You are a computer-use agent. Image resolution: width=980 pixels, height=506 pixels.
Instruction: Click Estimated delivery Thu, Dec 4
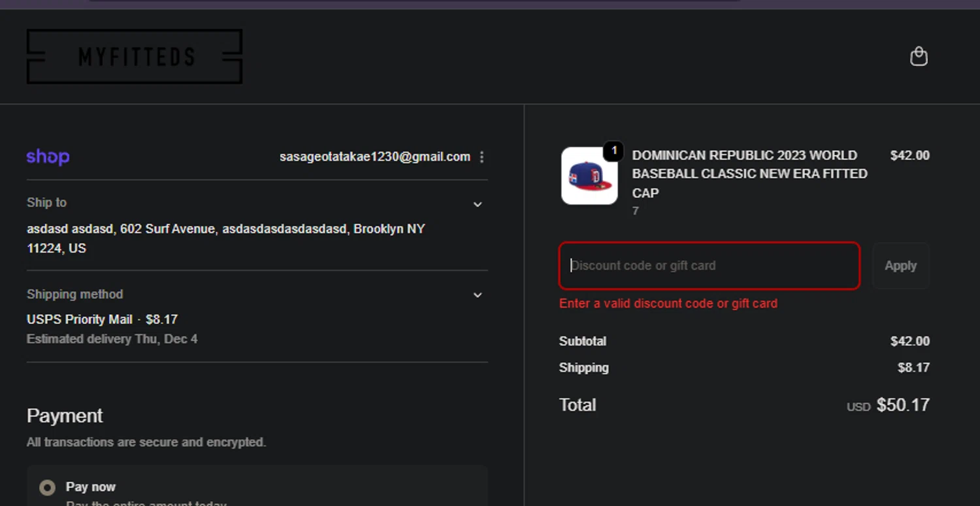tap(112, 339)
